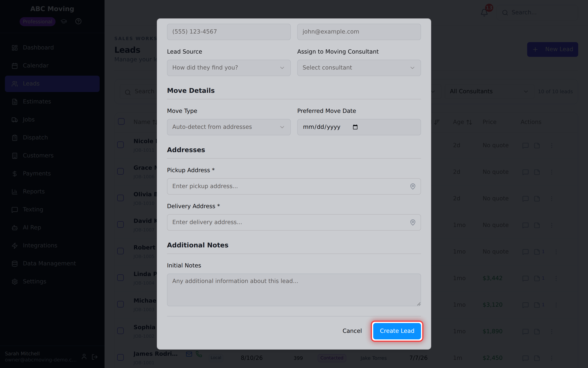Select checkbox for JOB-1010 Olivia lead
588x368 pixels.
pos(120,198)
